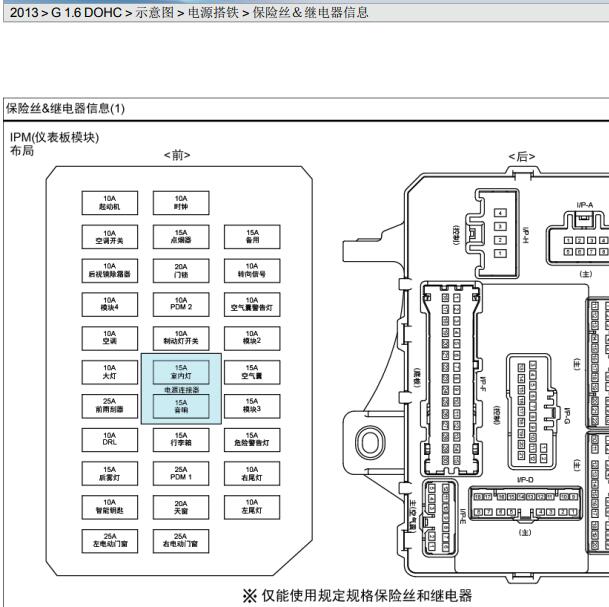Click the 电源连接器 label
The height and width of the screenshot is (607, 609).
coord(181,390)
